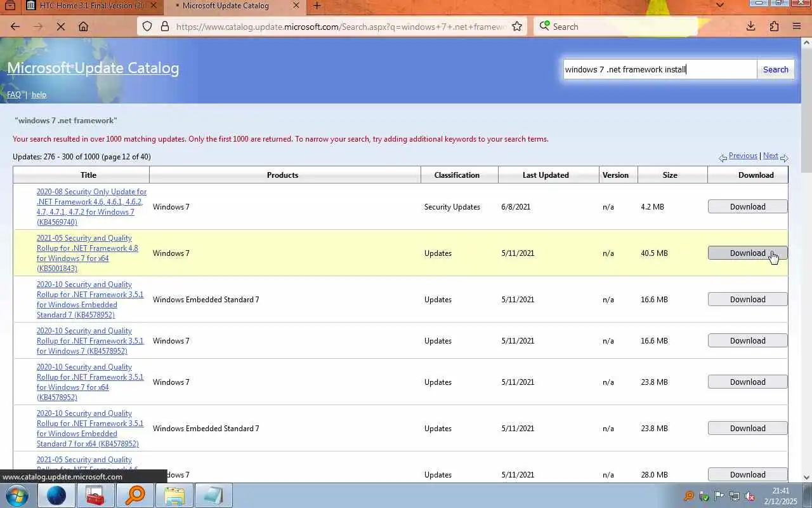This screenshot has height=508, width=812.
Task: Open the Microsoft Update Catalog home title
Action: point(93,68)
